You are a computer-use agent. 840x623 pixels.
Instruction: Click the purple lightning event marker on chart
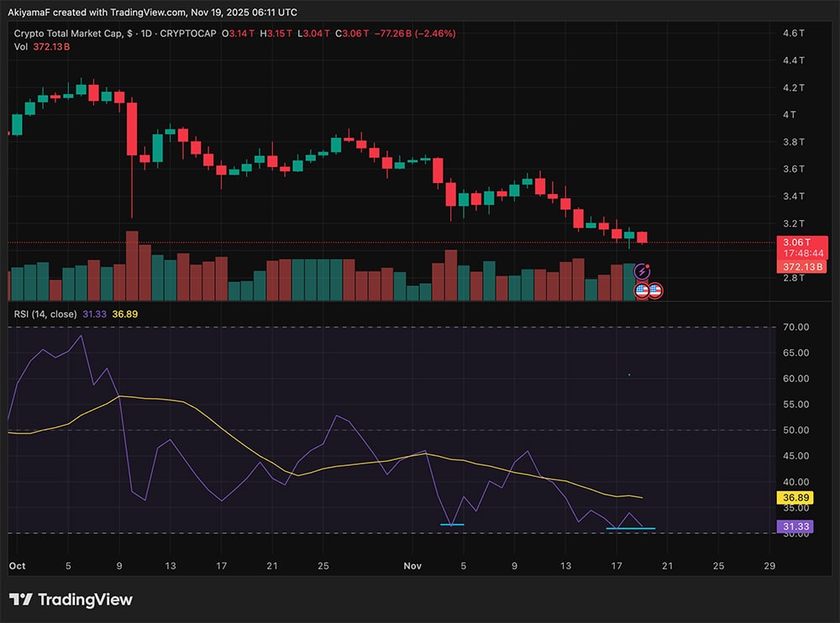[642, 270]
